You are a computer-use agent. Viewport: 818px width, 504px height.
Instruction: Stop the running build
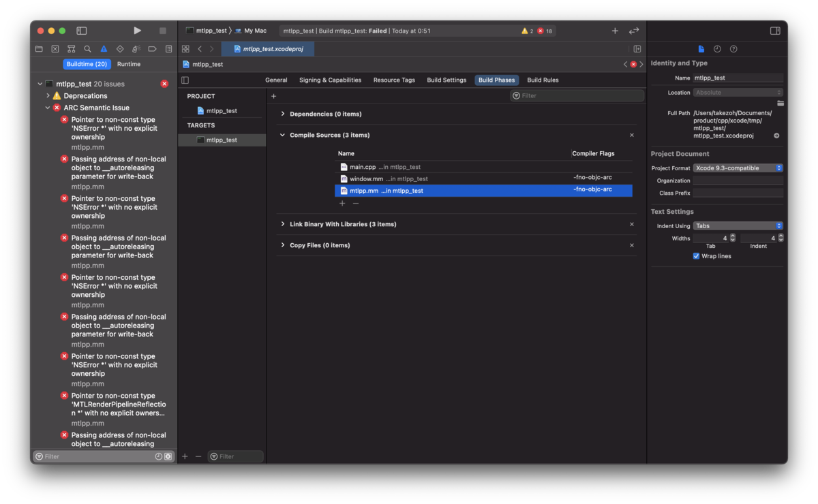[x=162, y=31]
